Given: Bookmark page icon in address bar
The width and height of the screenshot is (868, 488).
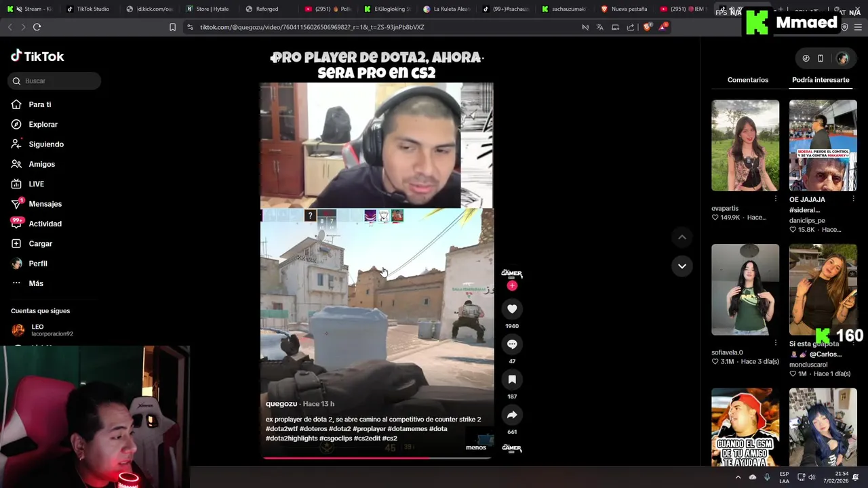Looking at the screenshot, I should (172, 27).
